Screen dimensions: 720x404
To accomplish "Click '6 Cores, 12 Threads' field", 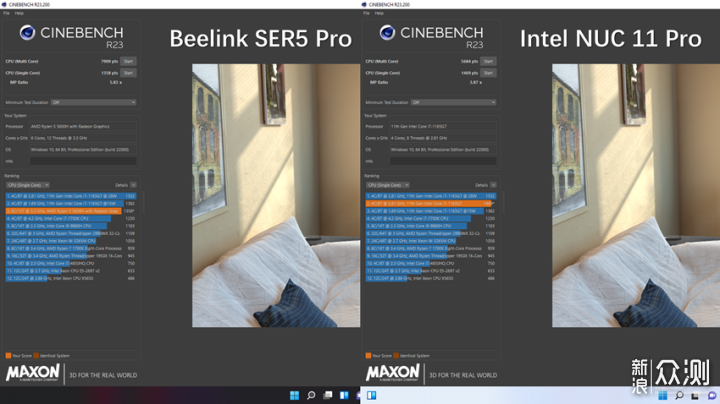I will 83,138.
